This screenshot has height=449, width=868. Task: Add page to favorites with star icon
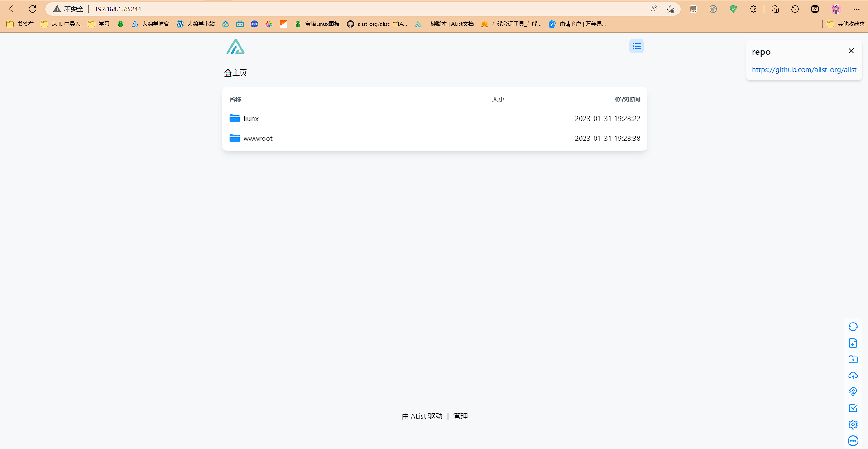[670, 9]
